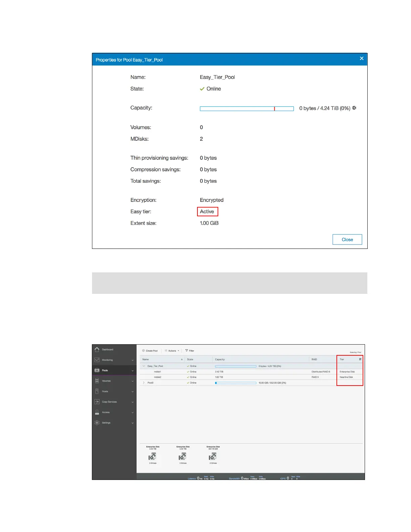Click the Create Pool button
This screenshot has height=532, width=411.
(x=150, y=351)
